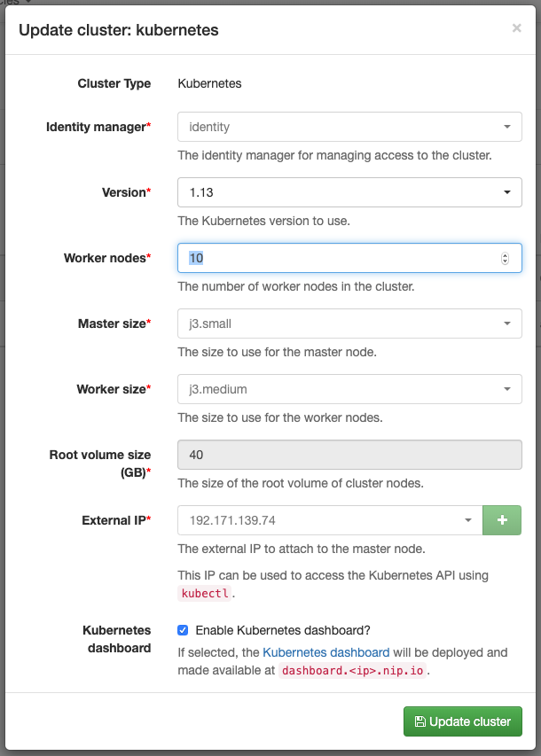Click the Identity manager field label
Viewport: 541px width, 756px height.
[x=95, y=127]
